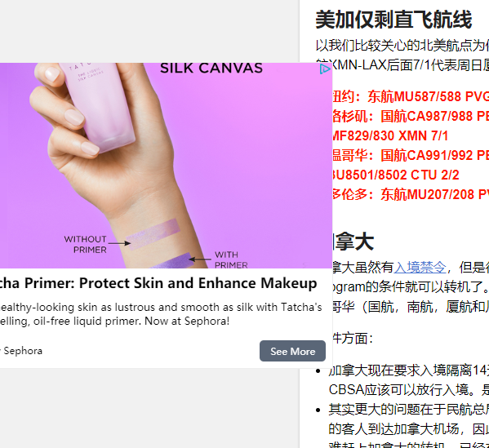Click the Tatcha Primer ad headline
Image resolution: width=489 pixels, height=448 pixels.
[x=158, y=283]
